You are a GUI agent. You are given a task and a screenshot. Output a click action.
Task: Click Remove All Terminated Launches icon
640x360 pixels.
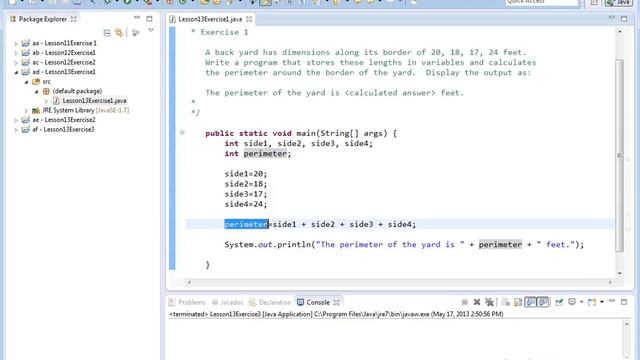pyautogui.click(x=489, y=302)
